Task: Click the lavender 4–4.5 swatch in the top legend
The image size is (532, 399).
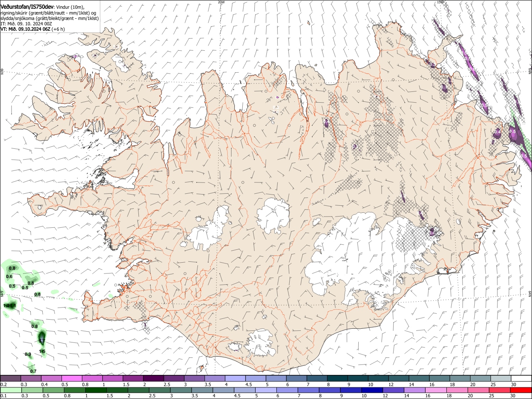Action: 235,378
